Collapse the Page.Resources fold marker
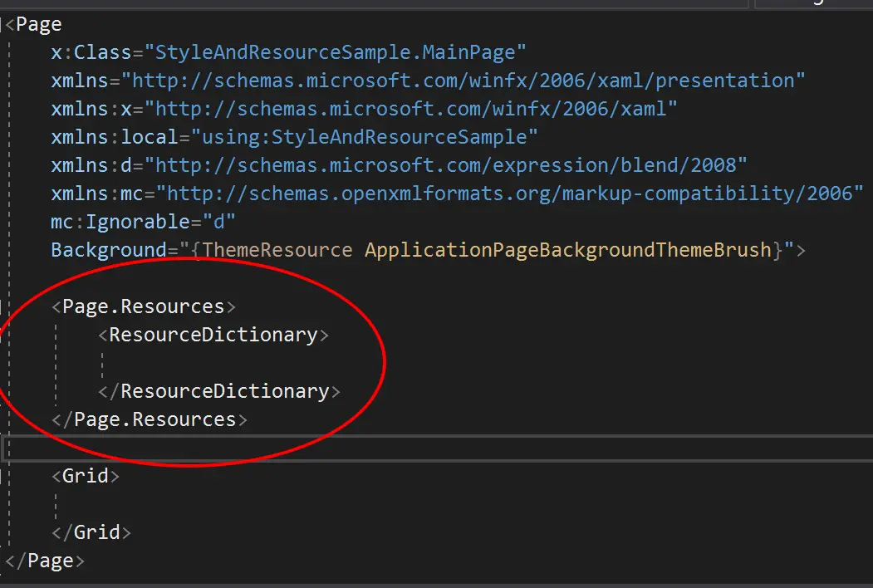This screenshot has width=873, height=588. [1, 306]
